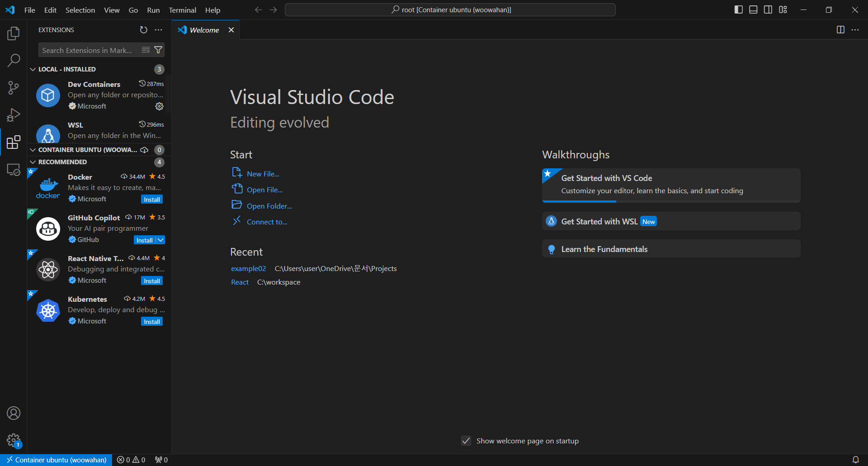868x466 pixels.
Task: Toggle the bottom panel visibility
Action: (x=753, y=10)
